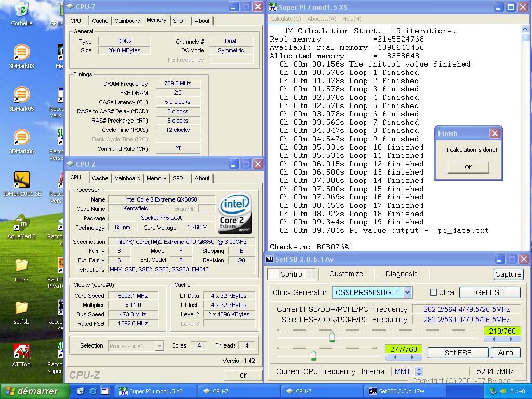Click the Core Speed 5203.1 MHz value
Viewport: 532px width, 399px height.
pyautogui.click(x=133, y=296)
